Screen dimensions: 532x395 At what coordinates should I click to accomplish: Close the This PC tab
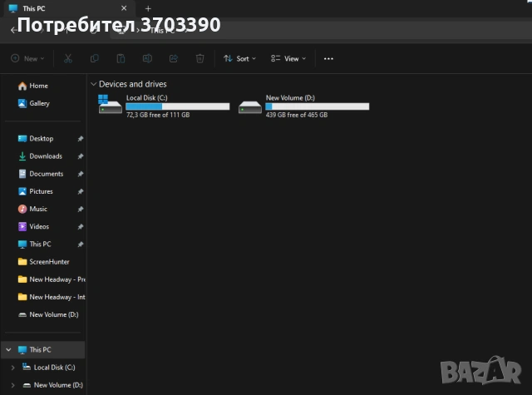124,8
